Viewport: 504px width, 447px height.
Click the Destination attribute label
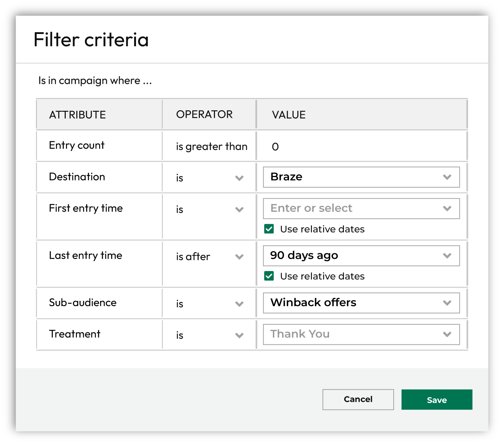point(77,177)
